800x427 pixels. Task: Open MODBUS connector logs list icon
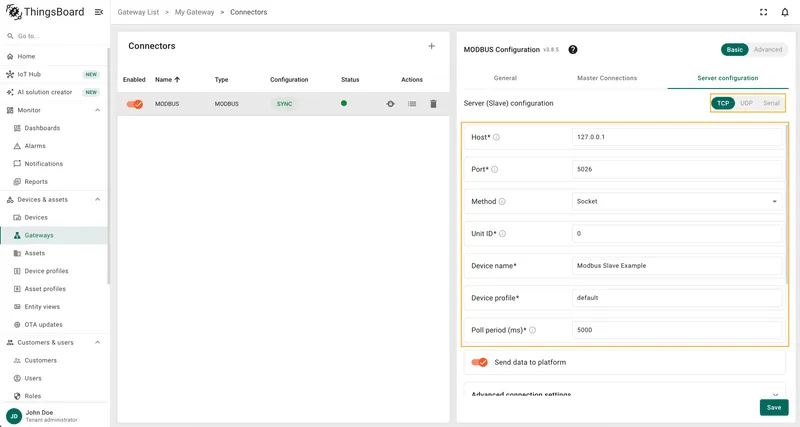[412, 104]
